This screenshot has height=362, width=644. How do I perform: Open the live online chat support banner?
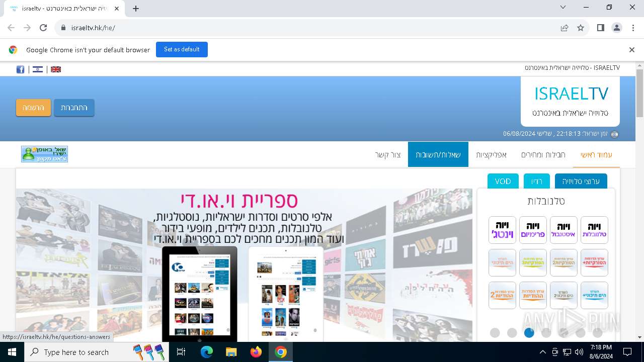tap(44, 154)
